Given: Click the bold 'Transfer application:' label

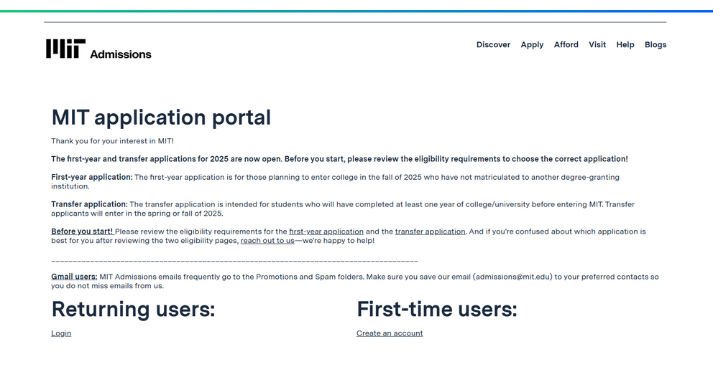Looking at the screenshot, I should [89, 204].
